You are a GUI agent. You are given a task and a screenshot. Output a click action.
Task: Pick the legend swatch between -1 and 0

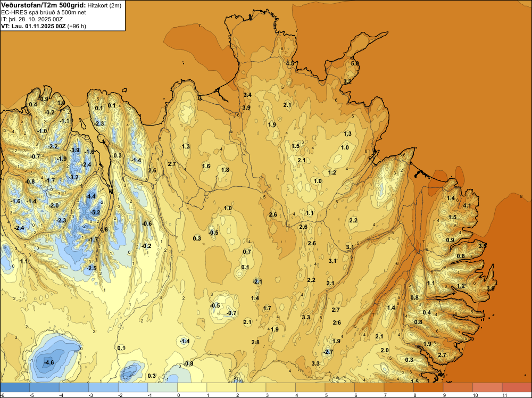pyautogui.click(x=162, y=387)
